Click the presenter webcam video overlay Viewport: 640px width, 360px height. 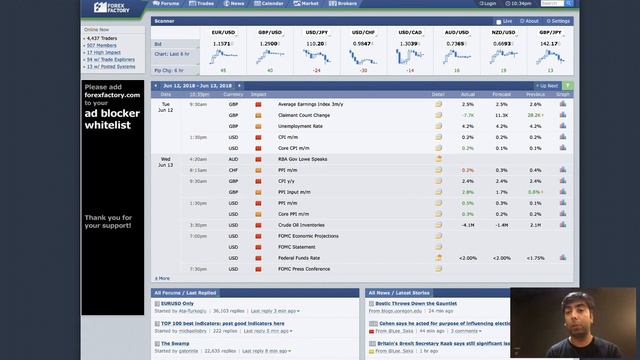(573, 323)
